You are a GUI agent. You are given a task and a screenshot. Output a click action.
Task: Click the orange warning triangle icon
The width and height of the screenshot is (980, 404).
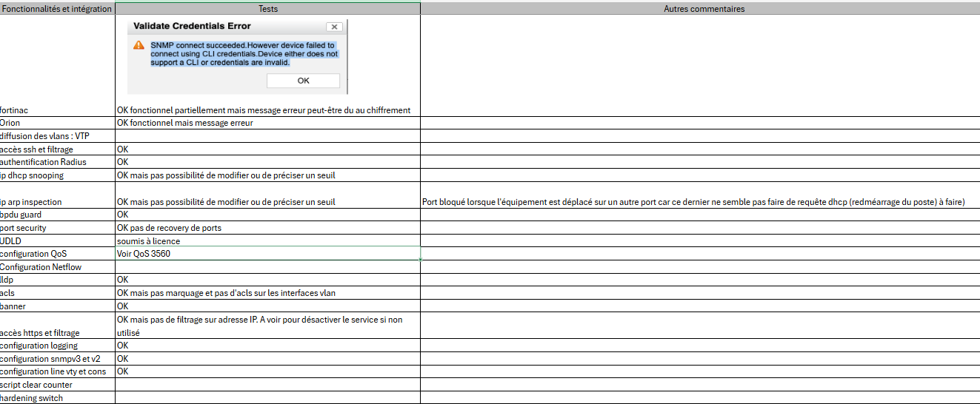click(139, 45)
